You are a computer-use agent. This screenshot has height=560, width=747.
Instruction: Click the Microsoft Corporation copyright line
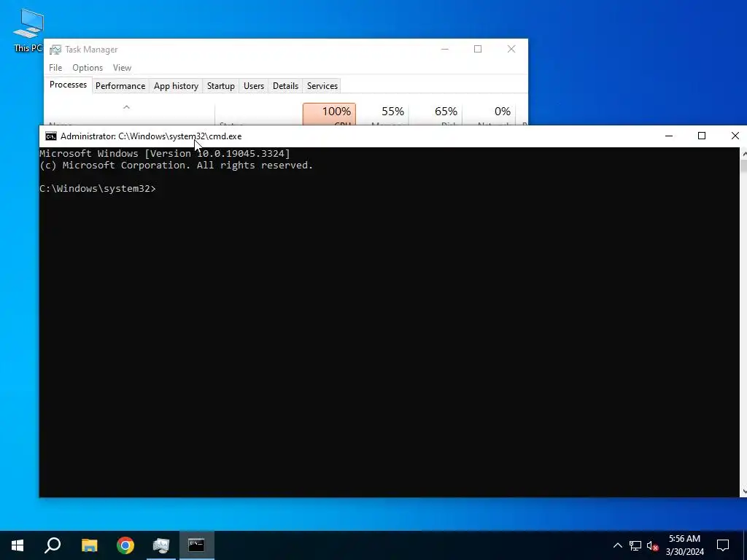click(x=177, y=166)
